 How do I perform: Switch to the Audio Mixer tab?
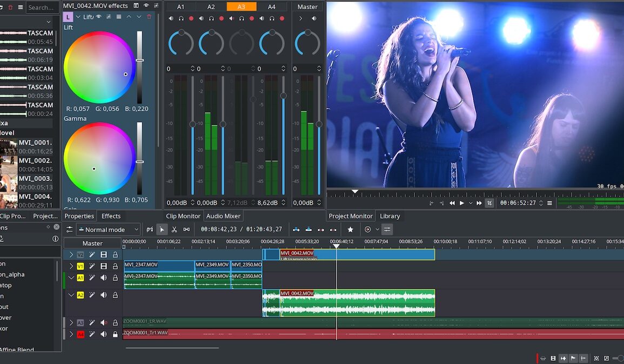[223, 216]
